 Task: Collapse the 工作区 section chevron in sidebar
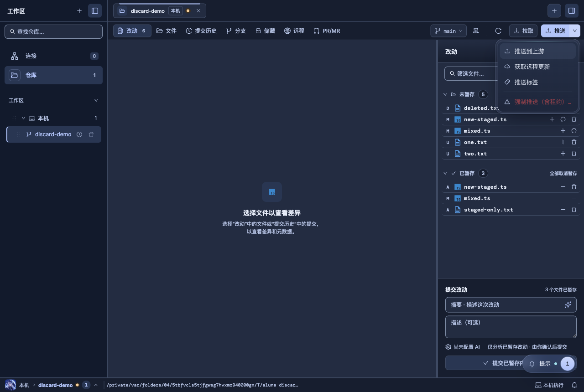coord(96,100)
